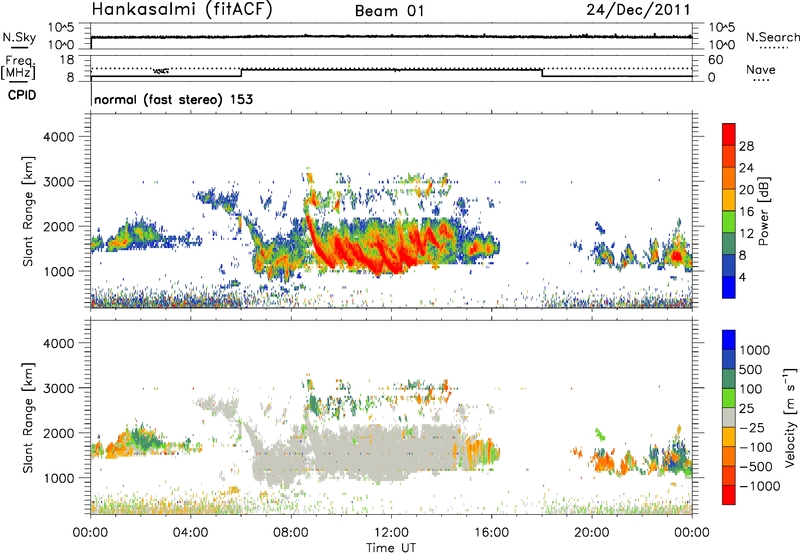Pick the gray segment of velocity colorbar
The image size is (800, 554).
click(x=729, y=417)
